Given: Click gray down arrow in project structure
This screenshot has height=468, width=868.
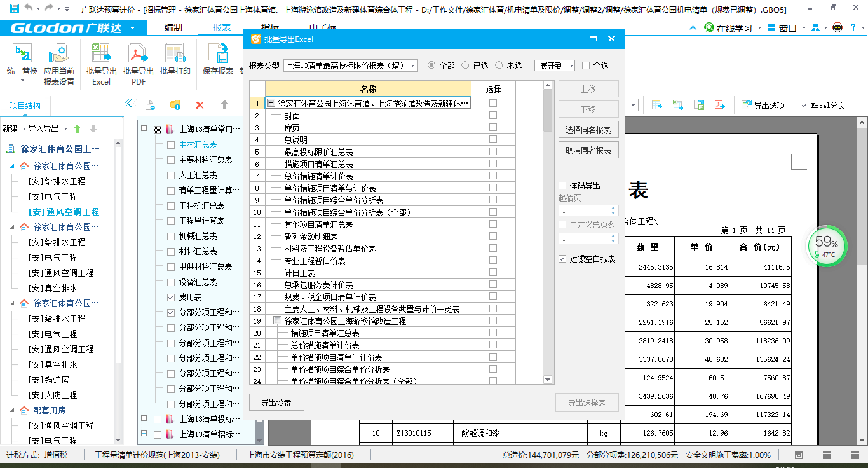Looking at the screenshot, I should [x=93, y=128].
